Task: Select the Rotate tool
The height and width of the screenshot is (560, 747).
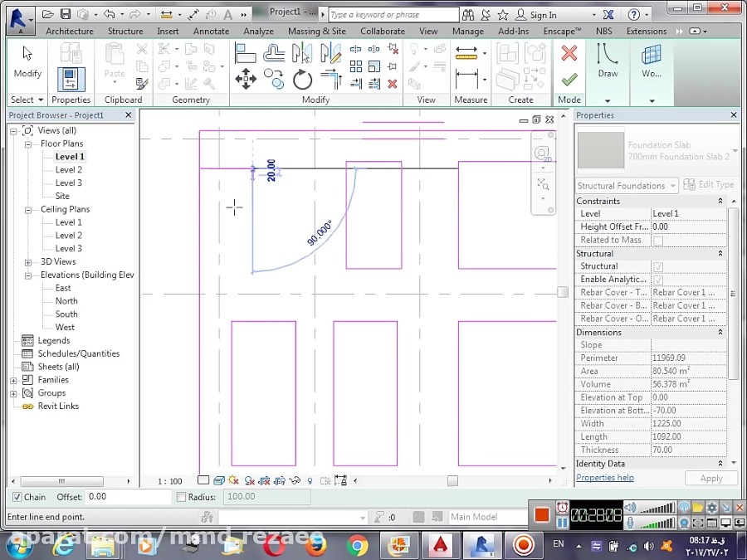Action: 301,79
